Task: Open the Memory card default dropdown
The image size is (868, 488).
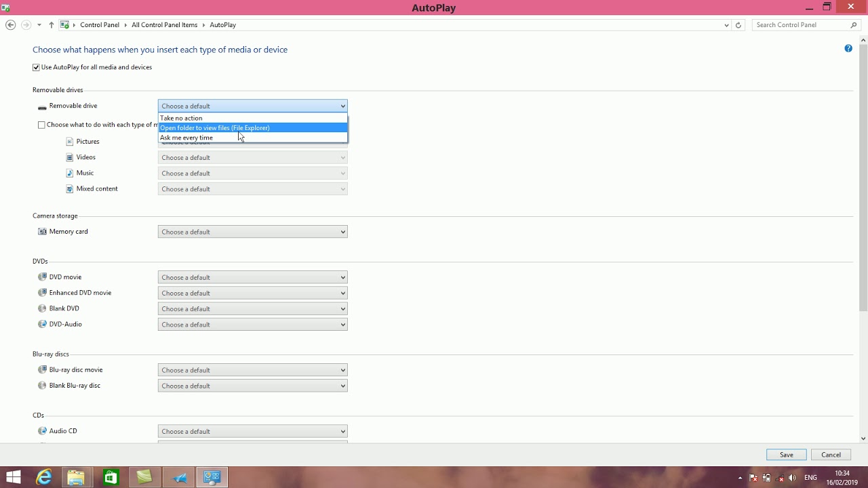Action: [x=252, y=232]
